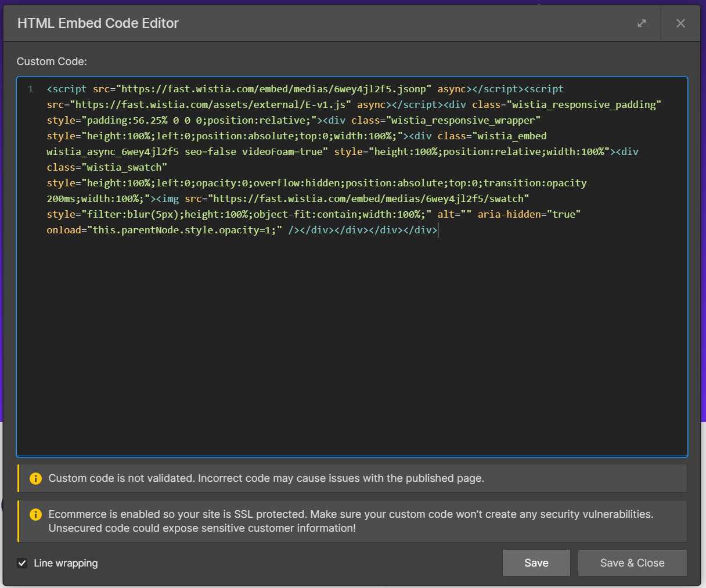Click the yellow info icon for unvalidated code
The image size is (706, 588).
pos(35,478)
